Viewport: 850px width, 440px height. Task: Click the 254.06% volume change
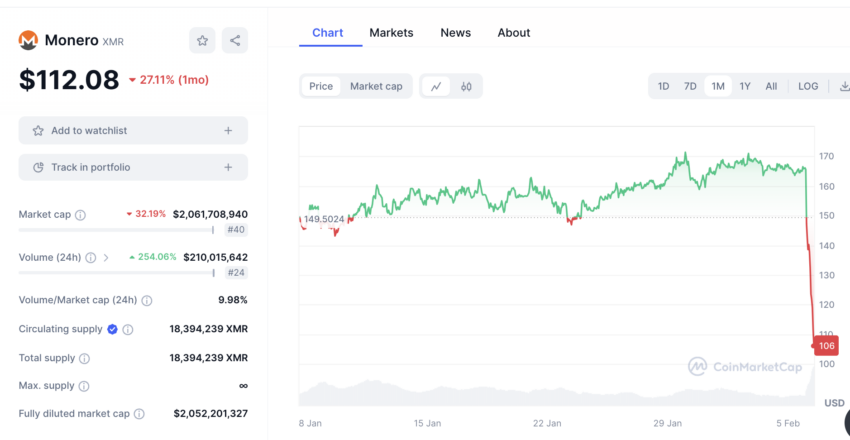coord(153,257)
